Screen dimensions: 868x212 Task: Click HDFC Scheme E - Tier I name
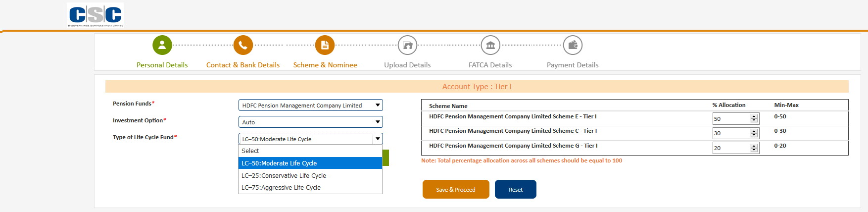pos(513,116)
